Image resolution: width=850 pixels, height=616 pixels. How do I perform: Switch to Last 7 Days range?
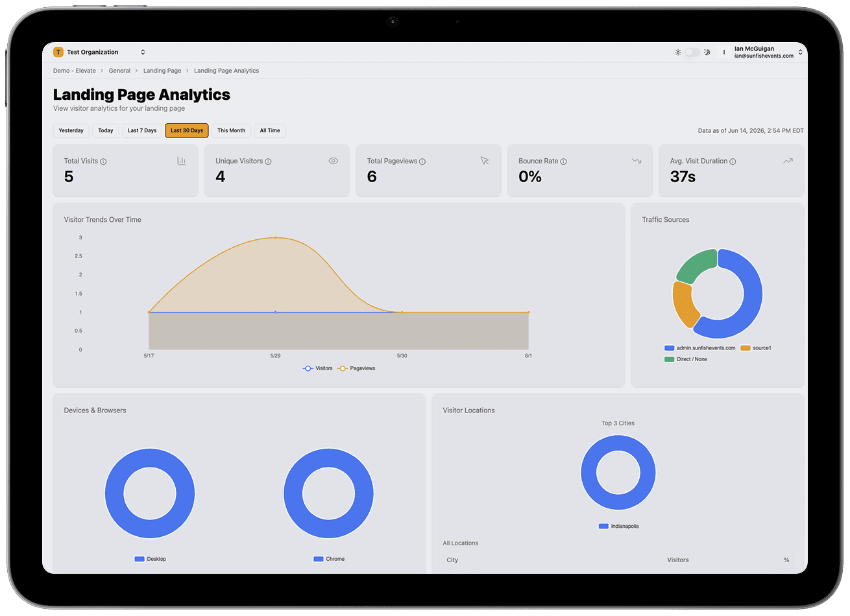coord(142,131)
